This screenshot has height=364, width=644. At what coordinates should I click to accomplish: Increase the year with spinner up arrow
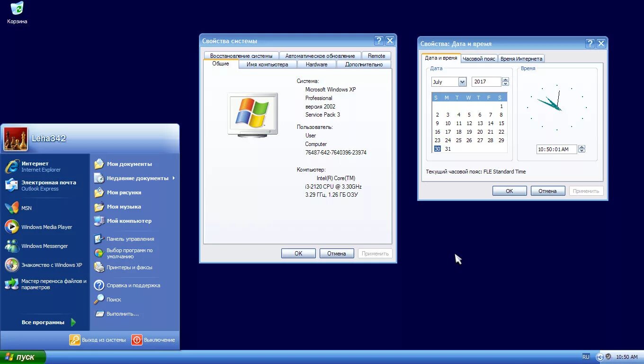[x=505, y=80]
